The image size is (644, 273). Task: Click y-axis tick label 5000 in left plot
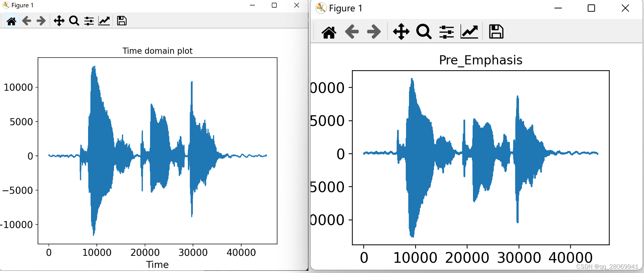21,122
